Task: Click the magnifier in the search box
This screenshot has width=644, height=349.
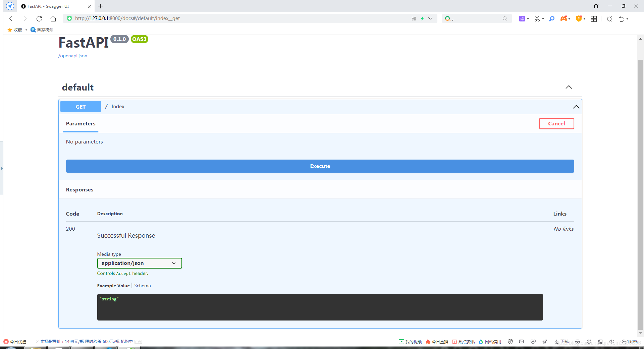Action: point(505,19)
